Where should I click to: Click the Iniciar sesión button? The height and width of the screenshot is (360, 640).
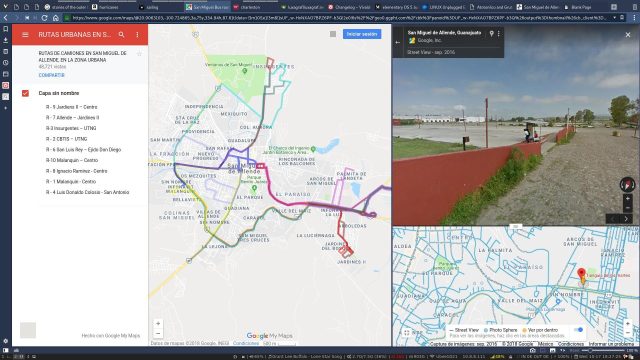click(362, 34)
